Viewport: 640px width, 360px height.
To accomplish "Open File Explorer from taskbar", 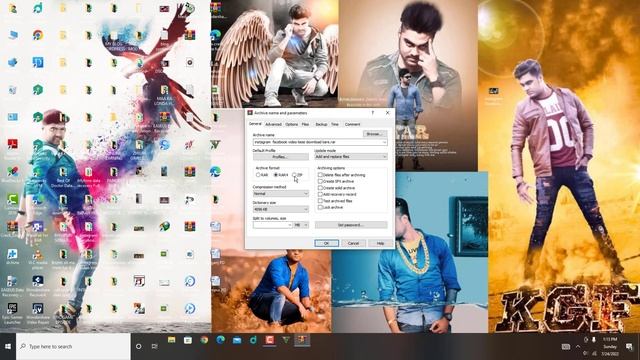I will click(171, 340).
